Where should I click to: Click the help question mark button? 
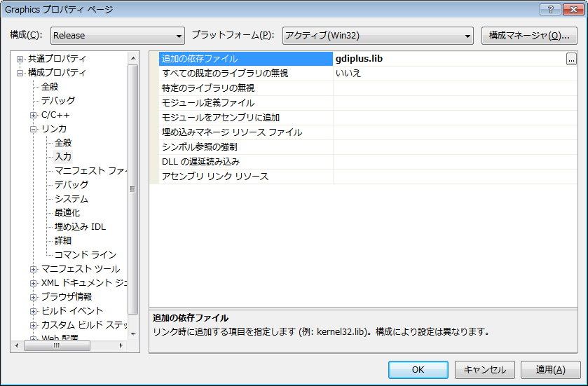pyautogui.click(x=550, y=9)
